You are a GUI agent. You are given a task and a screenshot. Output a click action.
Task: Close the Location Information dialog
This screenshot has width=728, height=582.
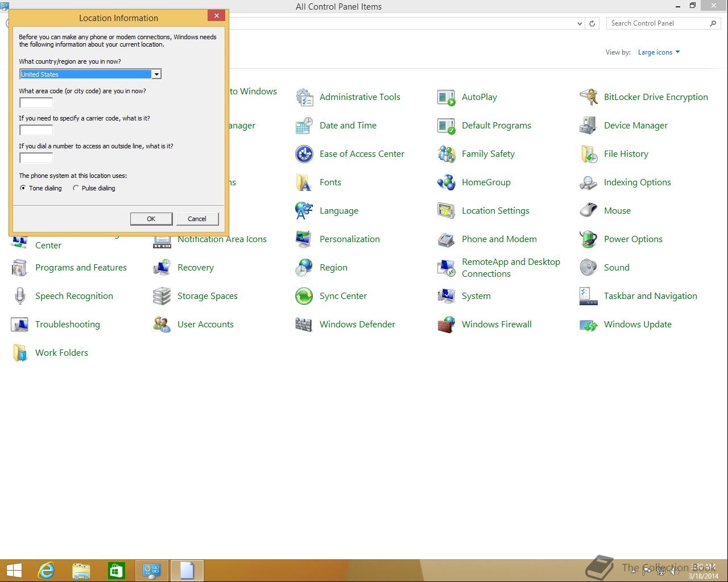216,16
